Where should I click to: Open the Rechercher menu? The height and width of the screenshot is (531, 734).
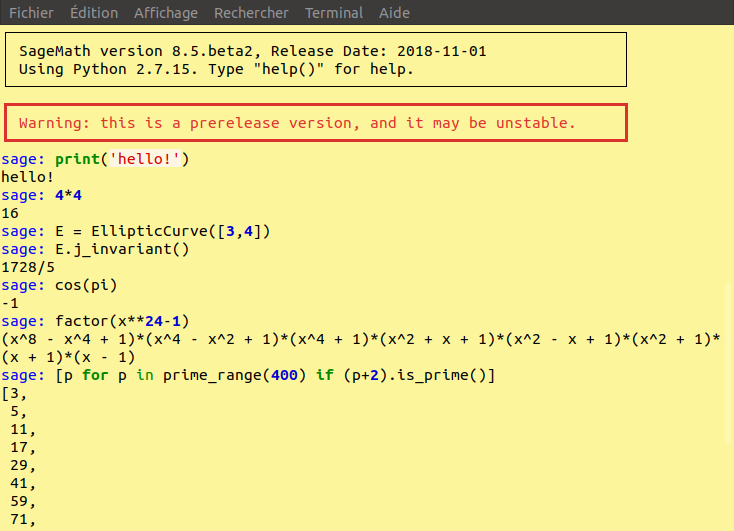pyautogui.click(x=251, y=13)
